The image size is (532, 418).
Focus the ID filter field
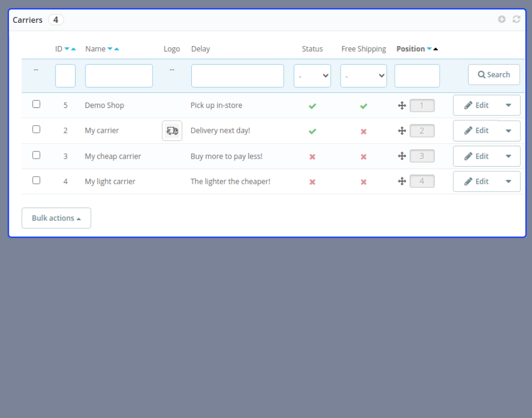[x=65, y=76]
